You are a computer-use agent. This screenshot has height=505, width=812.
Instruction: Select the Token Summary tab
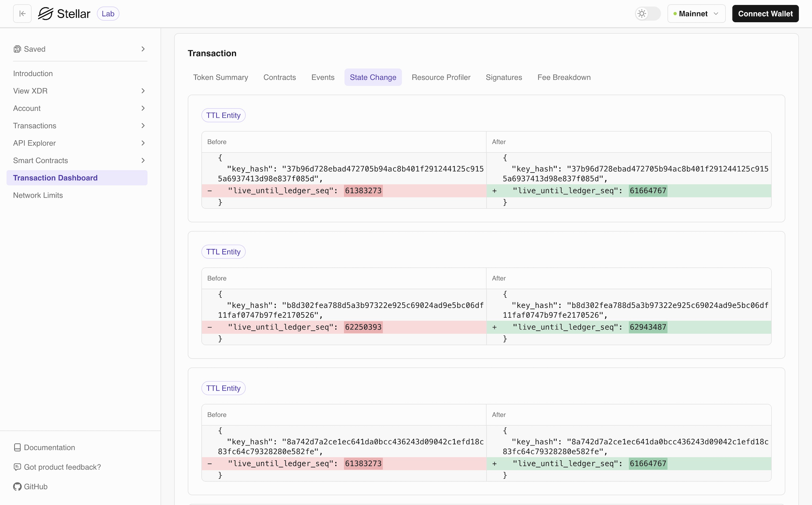[x=220, y=77]
